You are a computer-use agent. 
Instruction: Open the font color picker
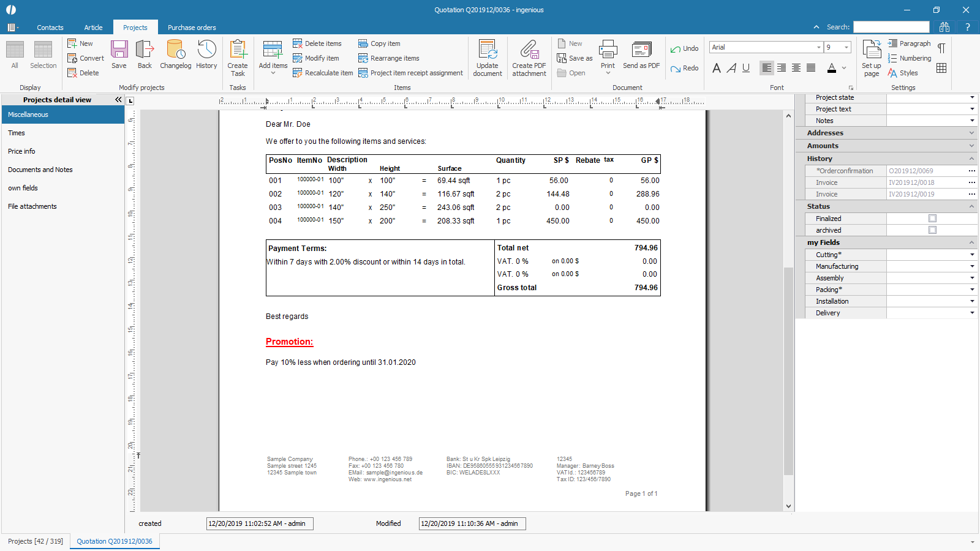point(844,68)
